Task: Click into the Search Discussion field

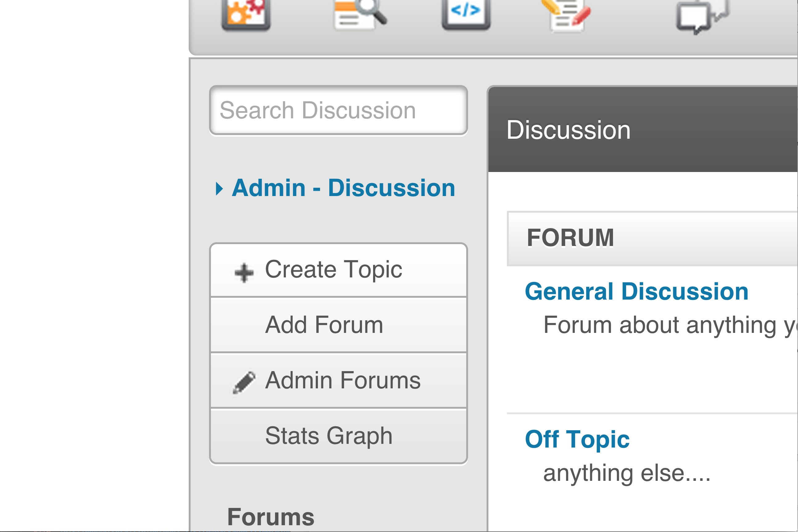Action: 338,110
